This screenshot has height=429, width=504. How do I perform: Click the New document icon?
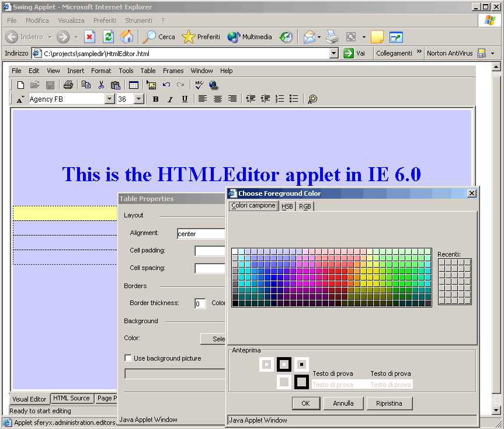[20, 85]
